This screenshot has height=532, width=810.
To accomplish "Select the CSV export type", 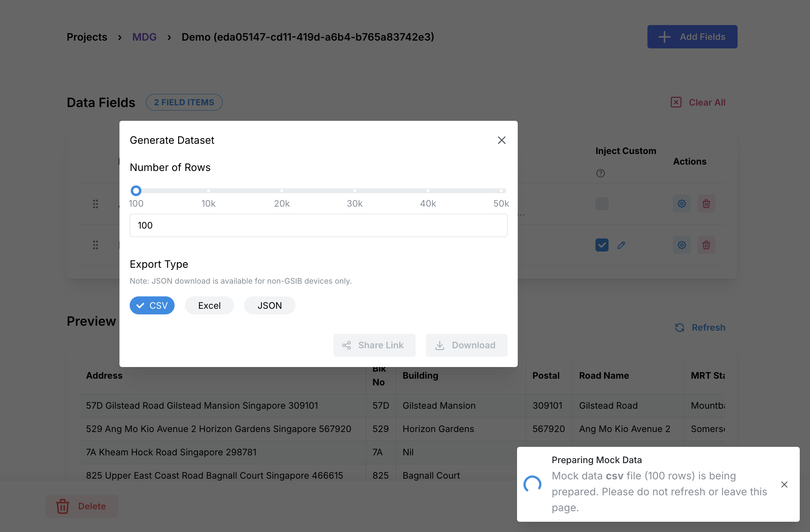I will [x=152, y=306].
